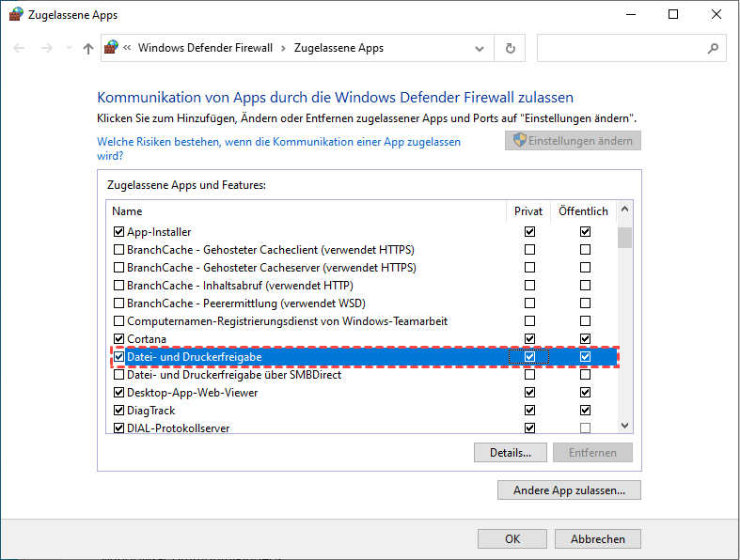
Task: Toggle Öffentlich checkbox for DIAL-Protokollserver
Action: coord(586,428)
